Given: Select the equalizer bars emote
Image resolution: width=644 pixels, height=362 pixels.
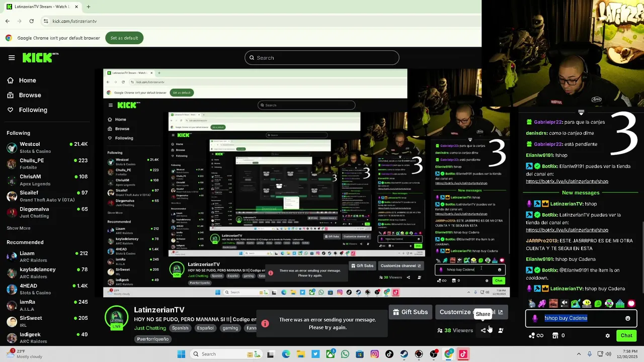Looking at the screenshot, I should (620, 303).
